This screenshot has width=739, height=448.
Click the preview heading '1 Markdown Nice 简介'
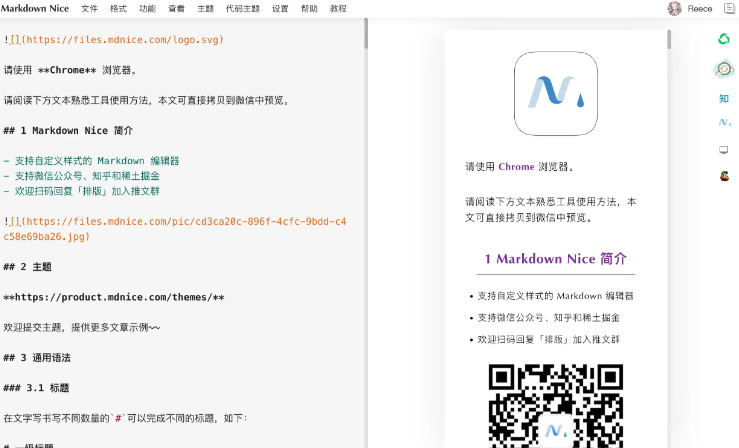pos(556,259)
